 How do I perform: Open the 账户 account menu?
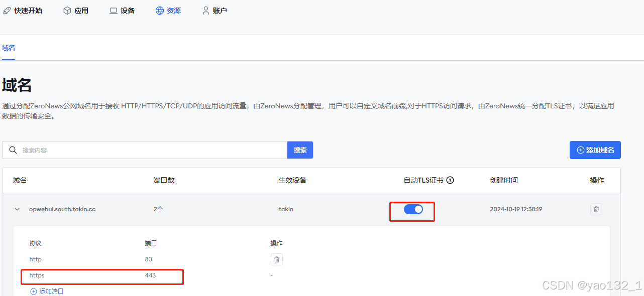214,11
